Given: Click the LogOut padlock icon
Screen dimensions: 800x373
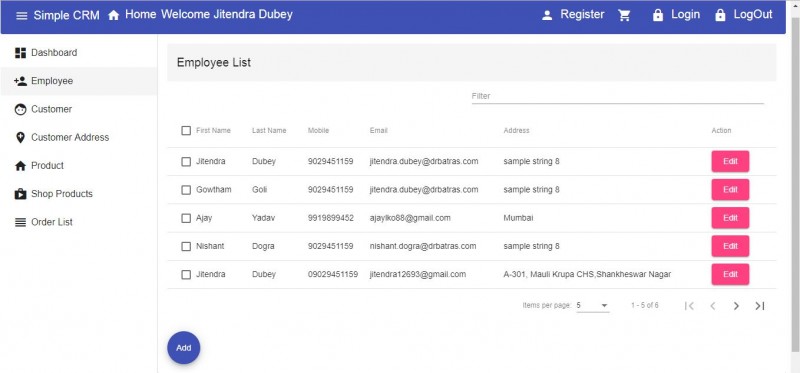Looking at the screenshot, I should [720, 16].
